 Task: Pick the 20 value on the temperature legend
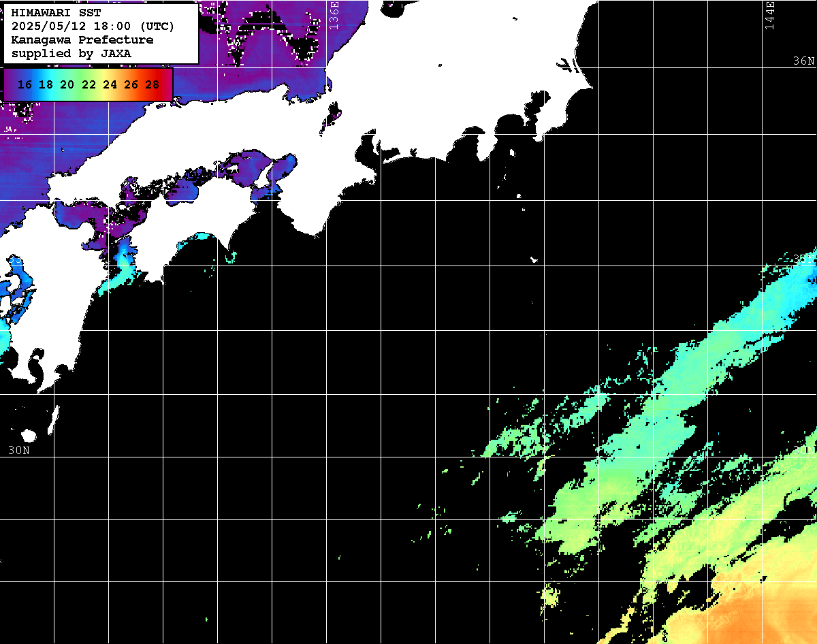[x=67, y=85]
